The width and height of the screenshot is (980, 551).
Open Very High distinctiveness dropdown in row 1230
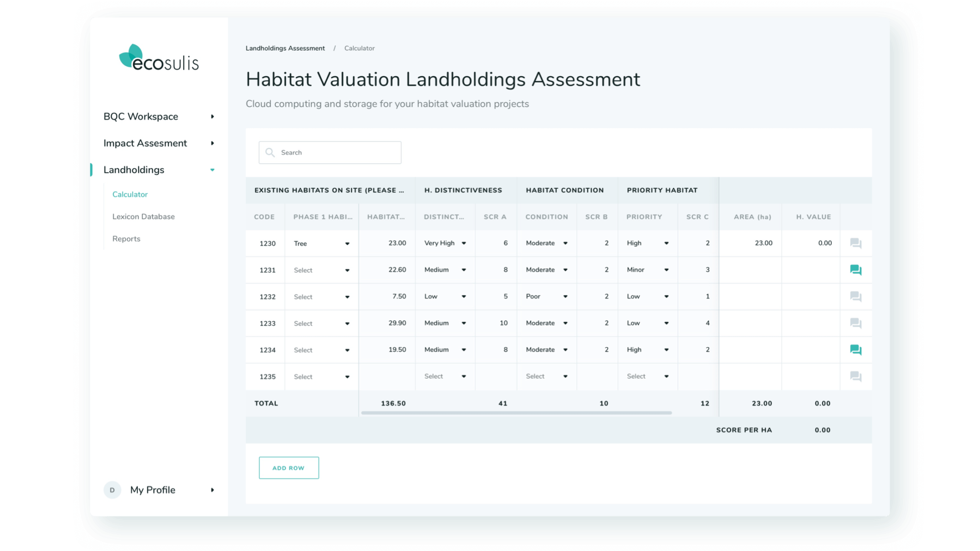point(445,243)
